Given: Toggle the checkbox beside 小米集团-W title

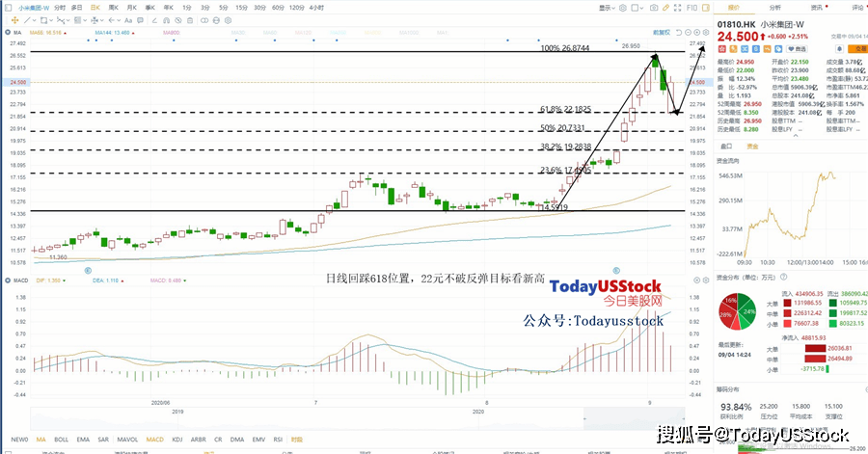Looking at the screenshot, I should [x=8, y=8].
